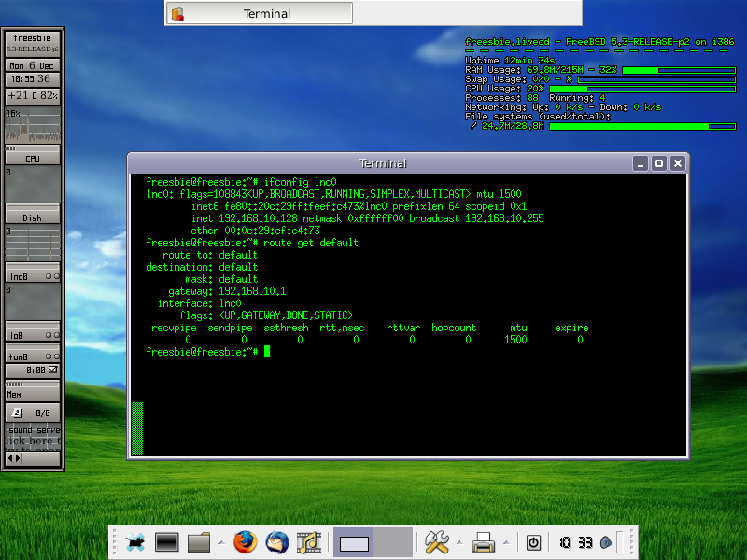This screenshot has width=747, height=560.
Task: Open the media player film-and-note icon
Action: (309, 542)
